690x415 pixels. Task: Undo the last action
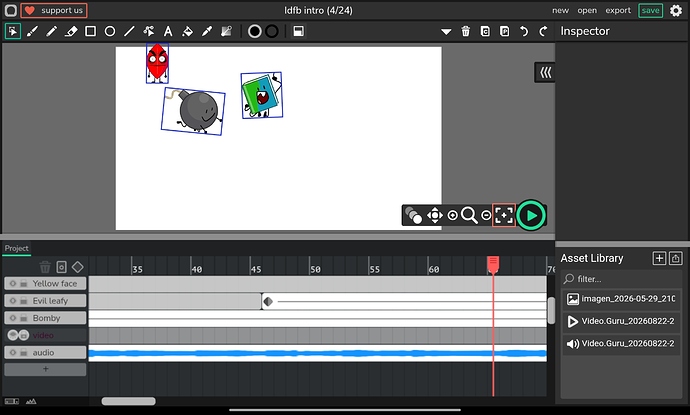pyautogui.click(x=524, y=31)
